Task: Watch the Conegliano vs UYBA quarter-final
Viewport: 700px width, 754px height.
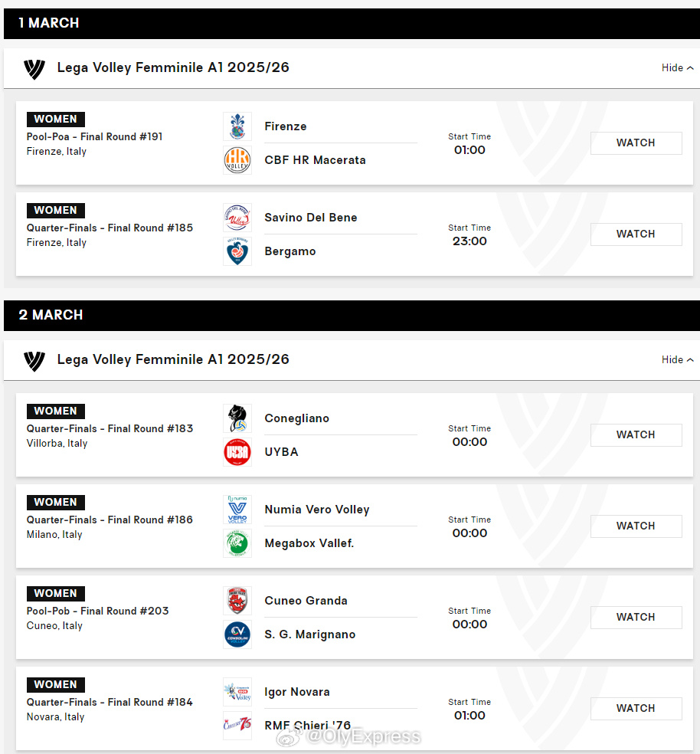Action: [x=636, y=434]
